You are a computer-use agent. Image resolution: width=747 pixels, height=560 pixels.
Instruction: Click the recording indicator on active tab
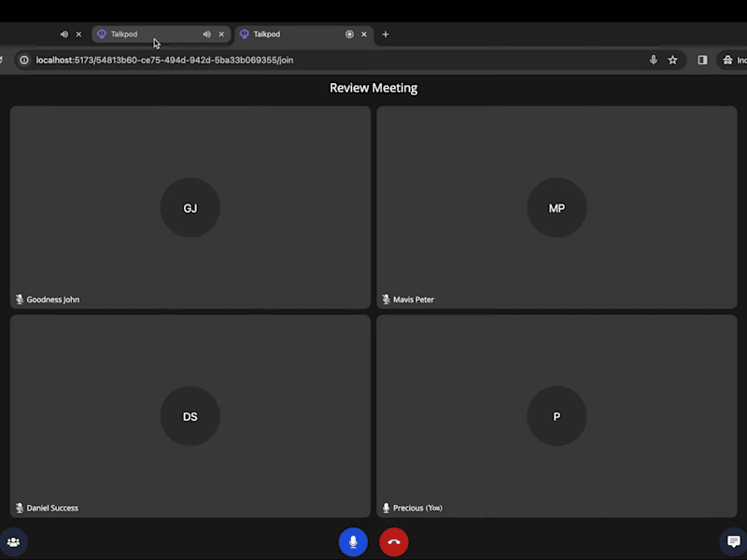coord(349,35)
